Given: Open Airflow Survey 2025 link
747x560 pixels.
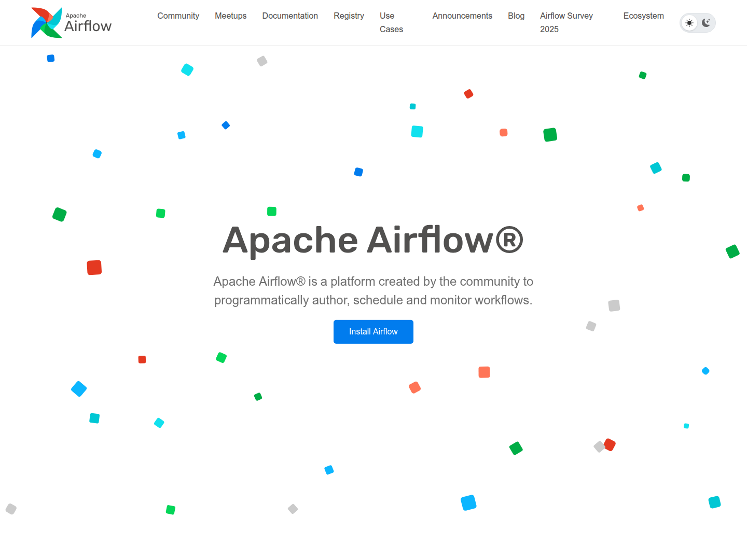Looking at the screenshot, I should point(566,23).
